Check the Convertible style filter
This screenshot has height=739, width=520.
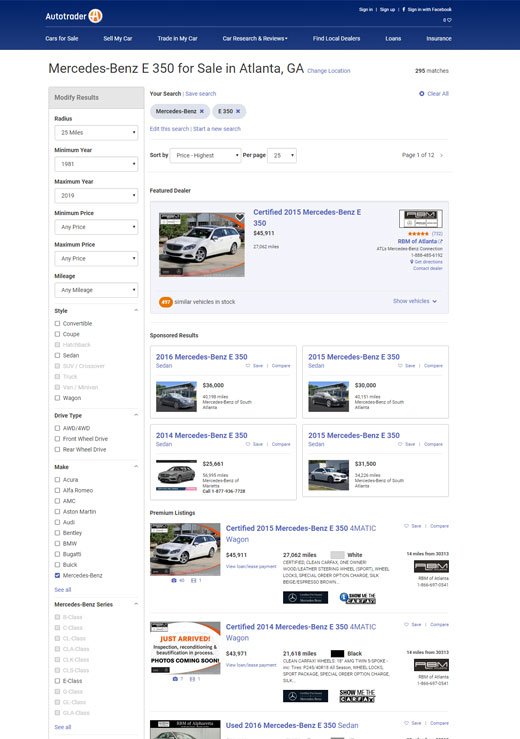click(x=58, y=323)
